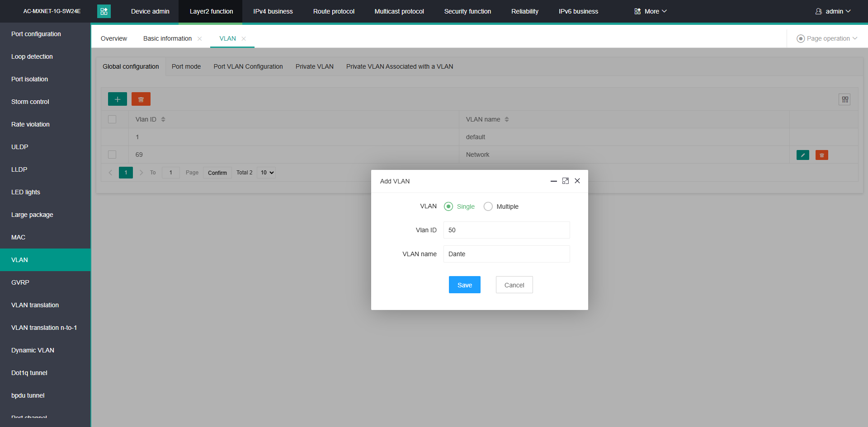Screen dimensions: 868x427
Task: Click the orange bulk delete trash icon
Action: [x=141, y=99]
